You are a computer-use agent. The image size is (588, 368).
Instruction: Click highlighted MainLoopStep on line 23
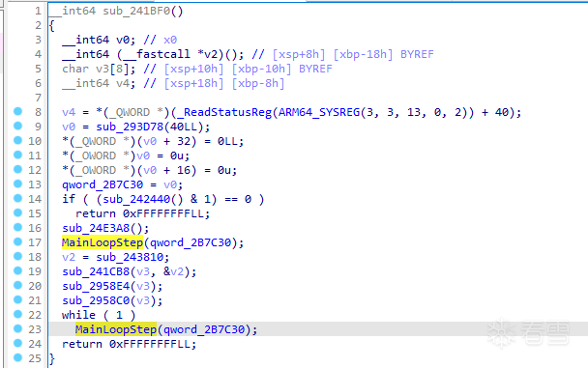click(116, 329)
